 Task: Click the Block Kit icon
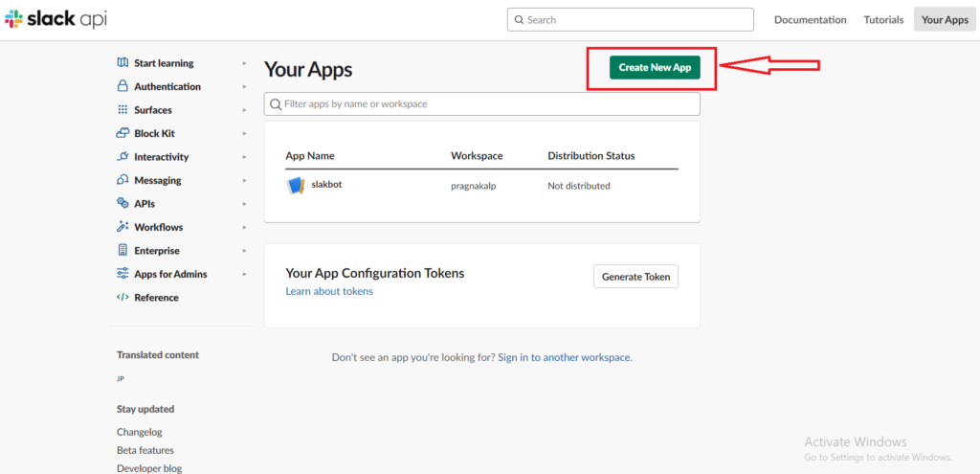(x=122, y=133)
